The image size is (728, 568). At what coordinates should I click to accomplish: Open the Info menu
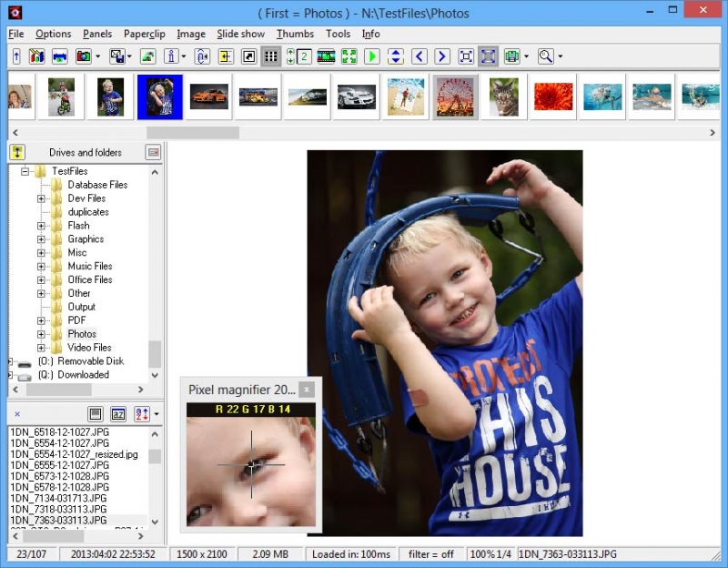pyautogui.click(x=371, y=34)
